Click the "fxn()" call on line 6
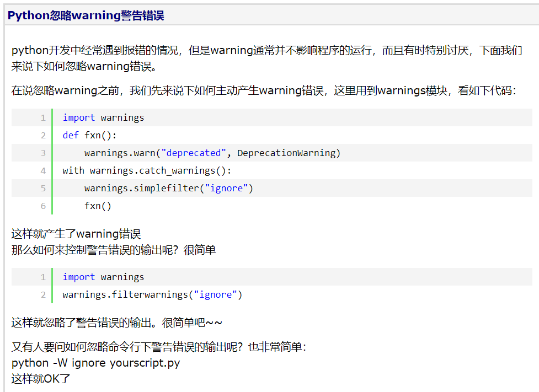The height and width of the screenshot is (392, 539). tap(98, 206)
